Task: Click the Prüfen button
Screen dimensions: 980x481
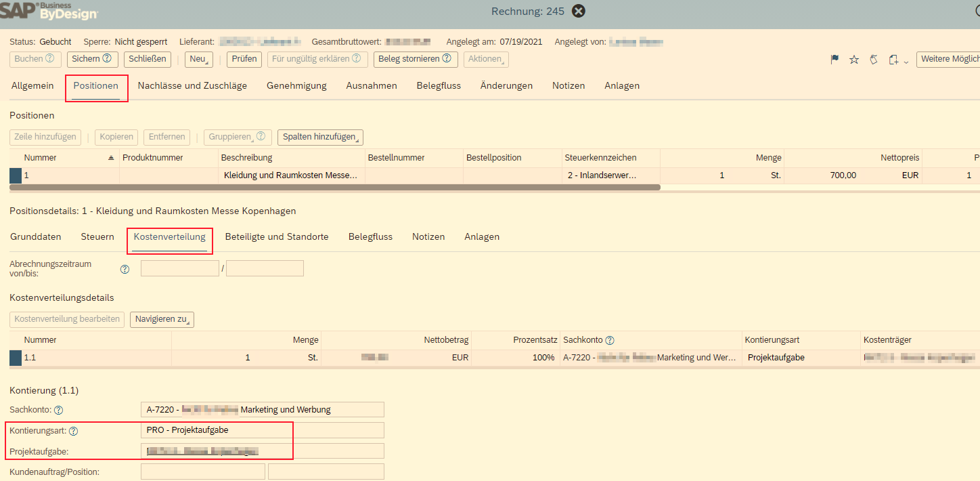Action: click(244, 59)
